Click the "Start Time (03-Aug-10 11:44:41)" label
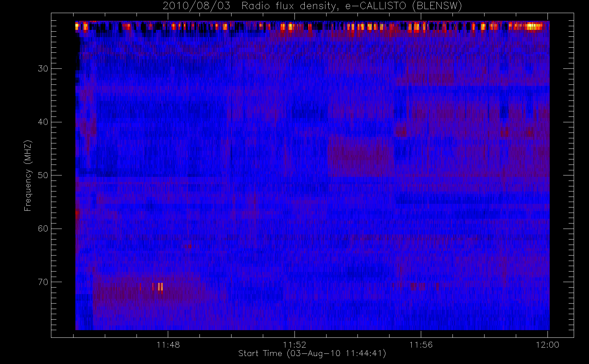The image size is (589, 364). 312,353
